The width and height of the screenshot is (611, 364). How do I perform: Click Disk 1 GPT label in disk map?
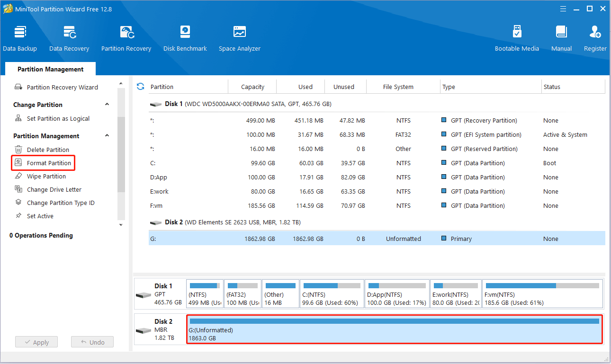(160, 294)
